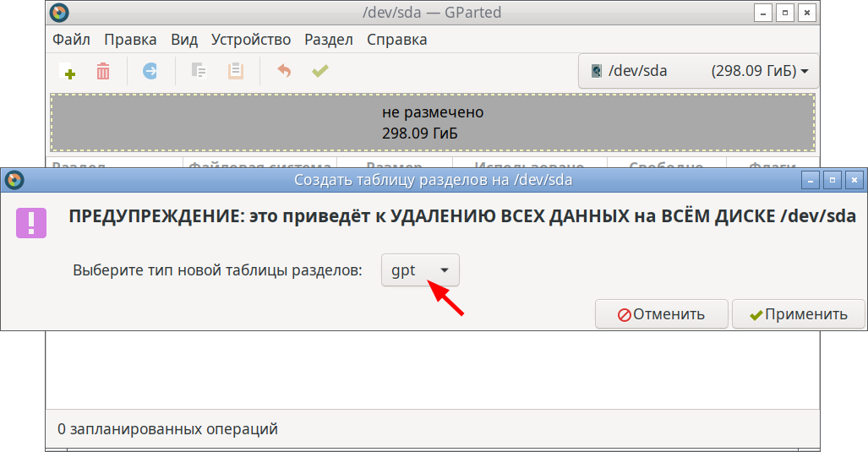Open the Вид menu
Screen dimensions: 868x452
tap(183, 40)
